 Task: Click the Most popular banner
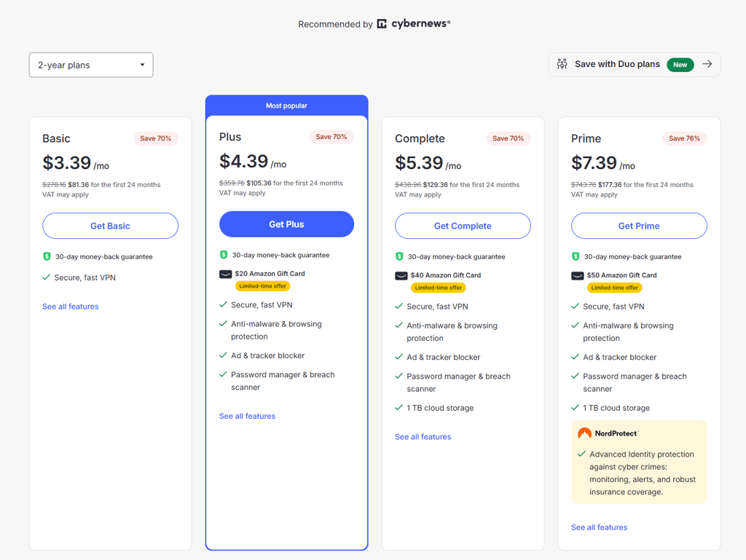pyautogui.click(x=286, y=106)
